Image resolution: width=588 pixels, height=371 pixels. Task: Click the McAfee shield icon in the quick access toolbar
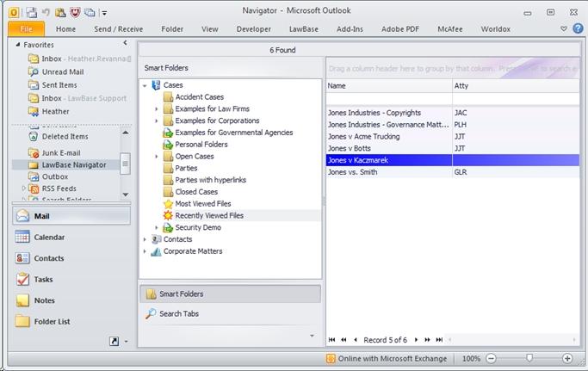[x=75, y=12]
